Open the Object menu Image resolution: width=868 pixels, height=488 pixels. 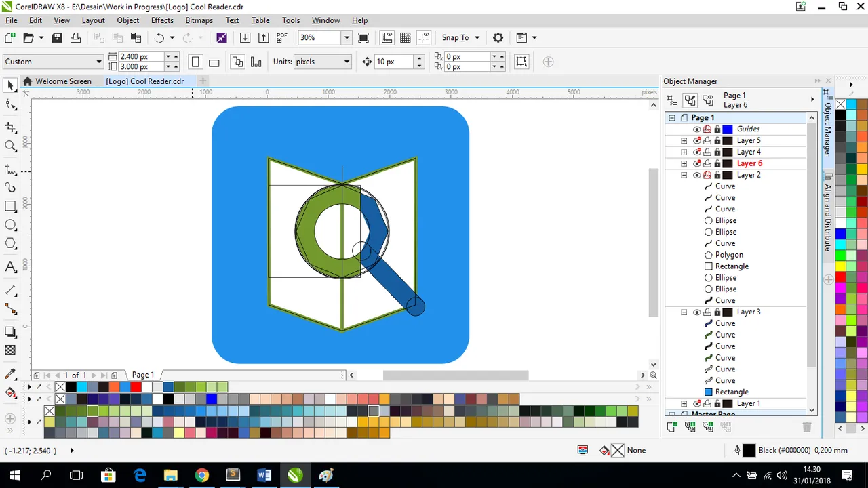127,20
